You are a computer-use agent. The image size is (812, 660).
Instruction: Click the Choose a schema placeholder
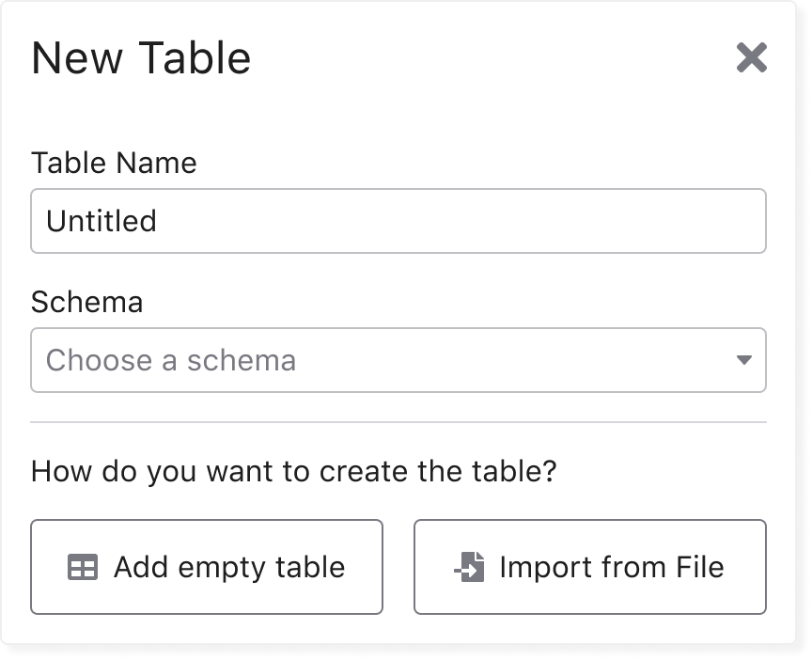[171, 360]
